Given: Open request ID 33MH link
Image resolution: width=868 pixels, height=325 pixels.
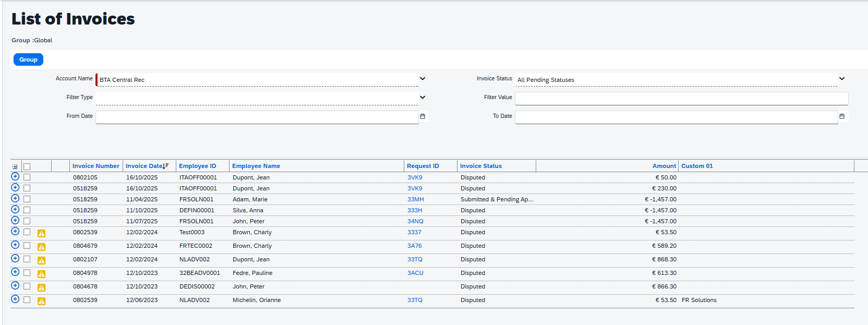Looking at the screenshot, I should point(416,199).
